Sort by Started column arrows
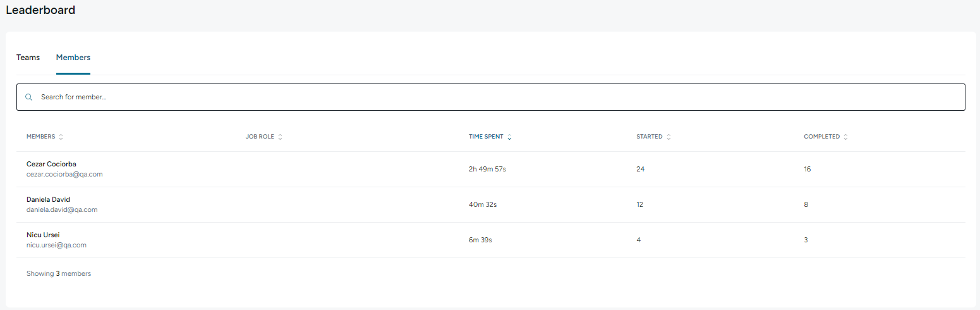 click(x=668, y=137)
